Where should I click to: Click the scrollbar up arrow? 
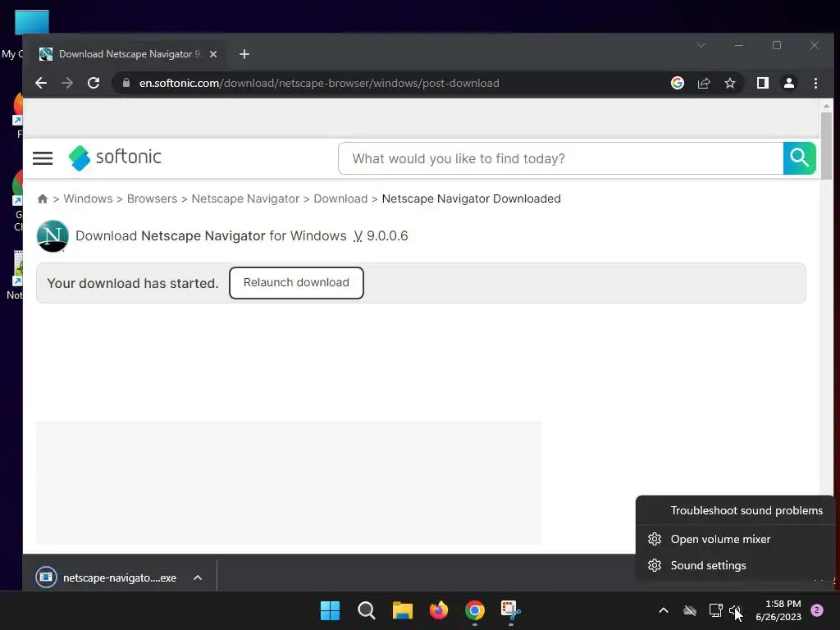tap(826, 106)
